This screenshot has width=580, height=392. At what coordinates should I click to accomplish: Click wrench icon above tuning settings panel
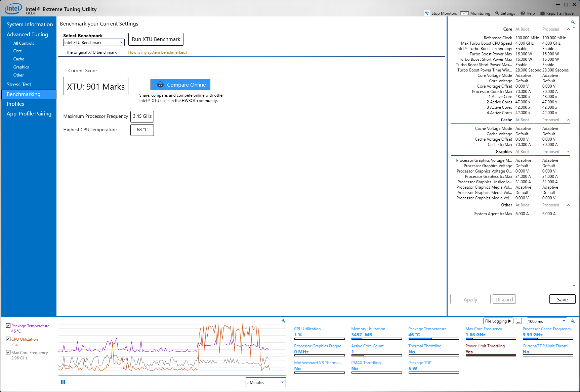click(573, 22)
